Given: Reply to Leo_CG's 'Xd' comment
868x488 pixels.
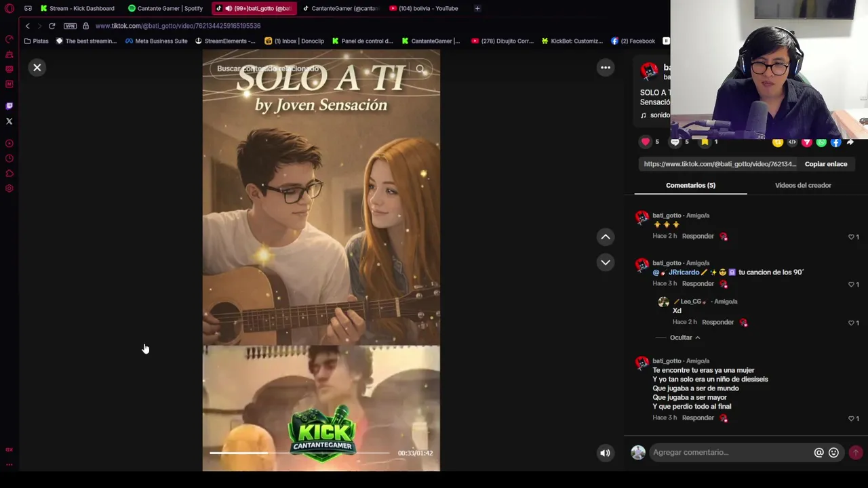Looking at the screenshot, I should [x=717, y=322].
